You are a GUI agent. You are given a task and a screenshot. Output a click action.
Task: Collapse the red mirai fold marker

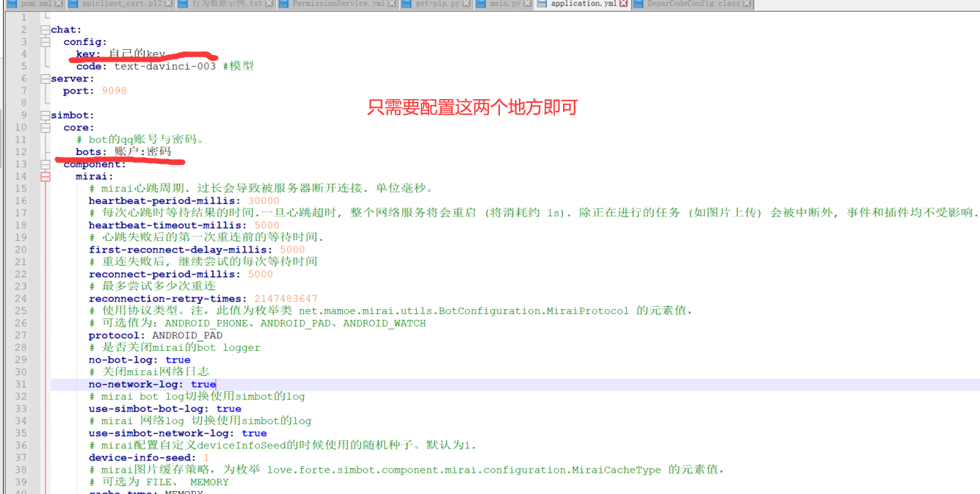pos(46,176)
